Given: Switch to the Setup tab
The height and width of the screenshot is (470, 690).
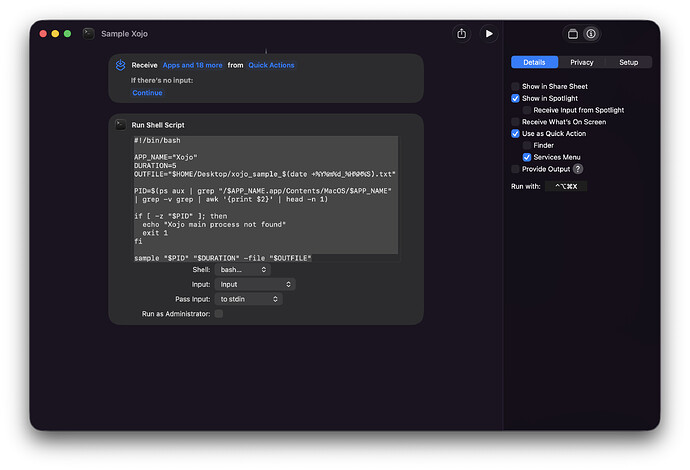Looking at the screenshot, I should point(628,62).
